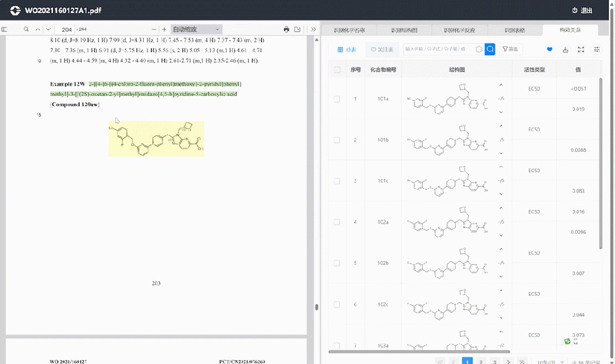Click value <0.051 in row 101a
615x364 pixels.
578,88
